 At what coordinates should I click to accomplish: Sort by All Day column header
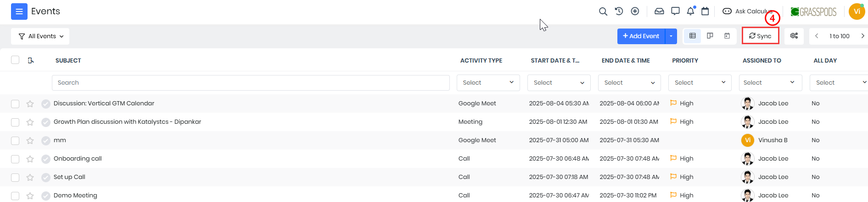coord(825,61)
